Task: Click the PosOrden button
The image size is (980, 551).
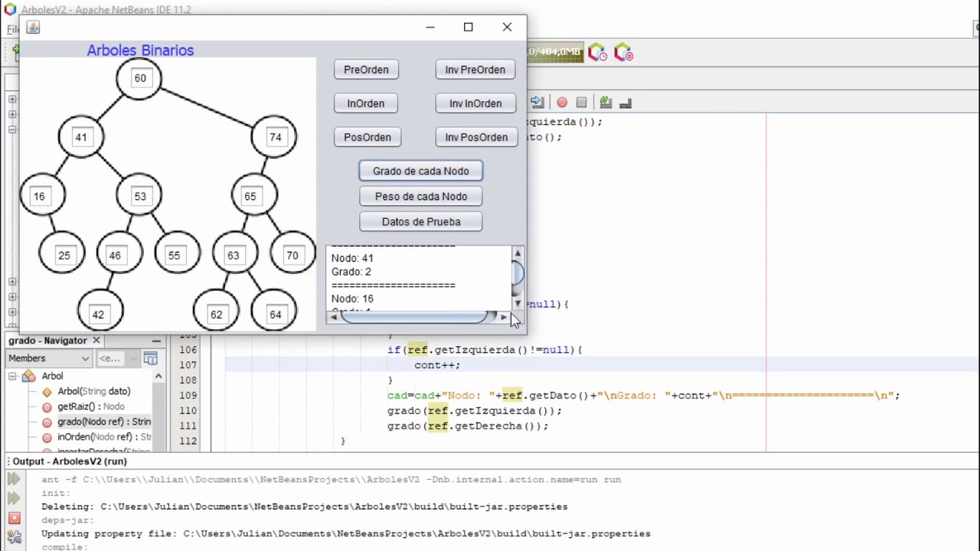Action: [367, 137]
